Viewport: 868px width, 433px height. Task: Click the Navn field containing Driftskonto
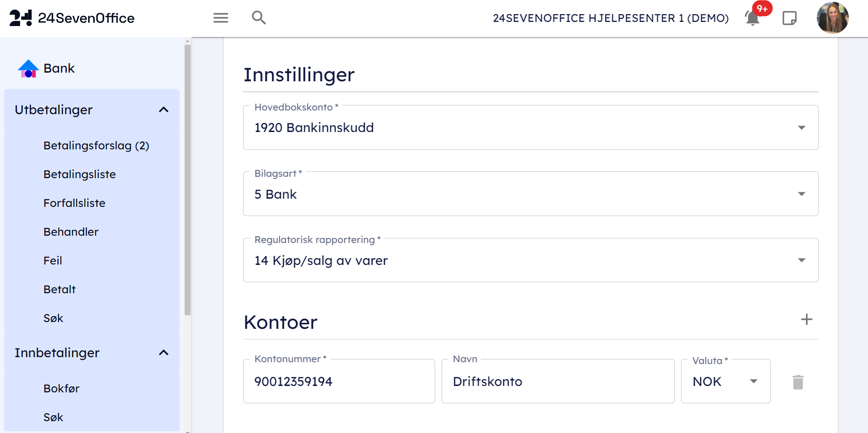[558, 381]
